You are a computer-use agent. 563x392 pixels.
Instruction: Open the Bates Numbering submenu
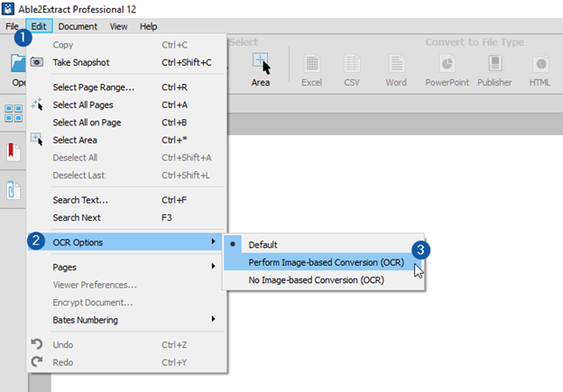coord(126,320)
